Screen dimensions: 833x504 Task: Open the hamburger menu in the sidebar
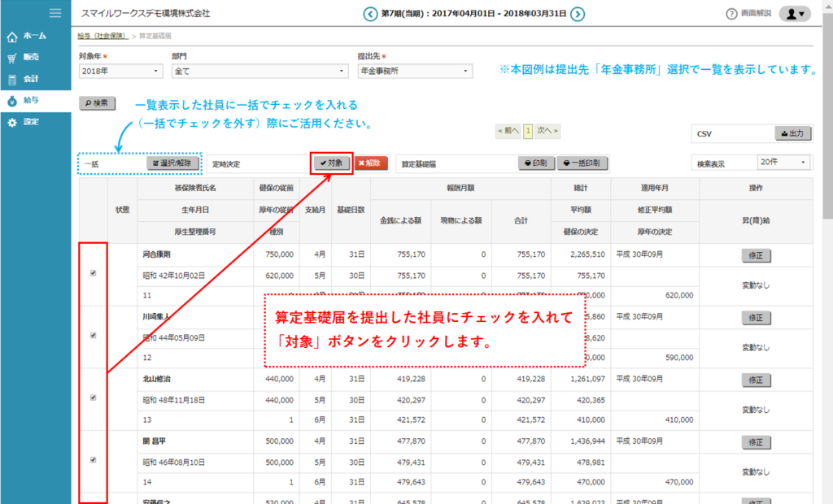click(x=55, y=13)
